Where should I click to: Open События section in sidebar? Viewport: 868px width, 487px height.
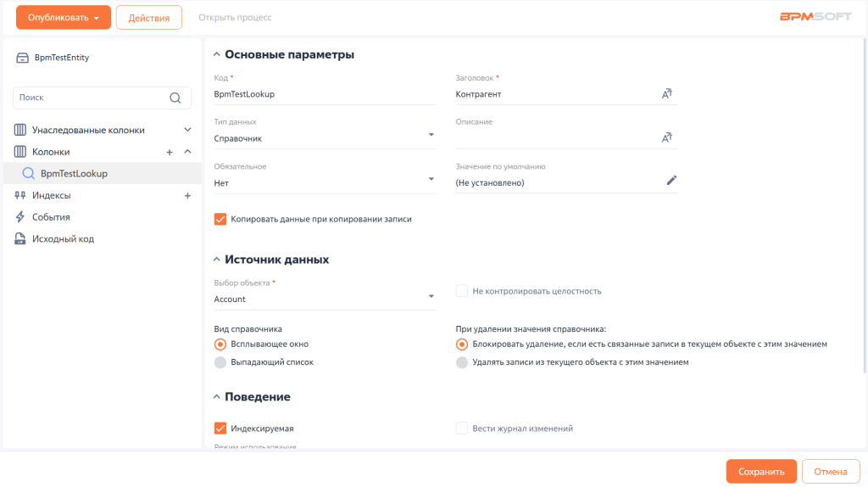[x=51, y=217]
